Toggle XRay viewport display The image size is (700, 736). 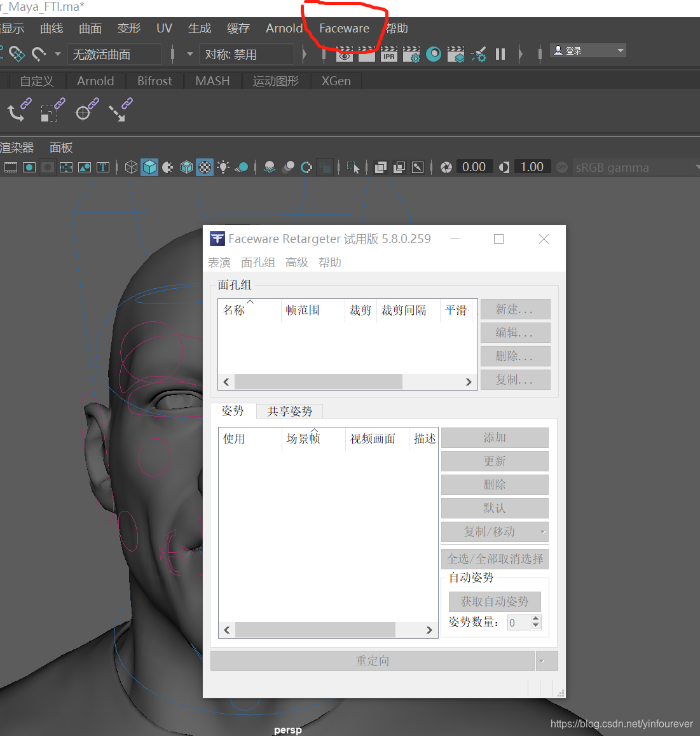[x=380, y=167]
